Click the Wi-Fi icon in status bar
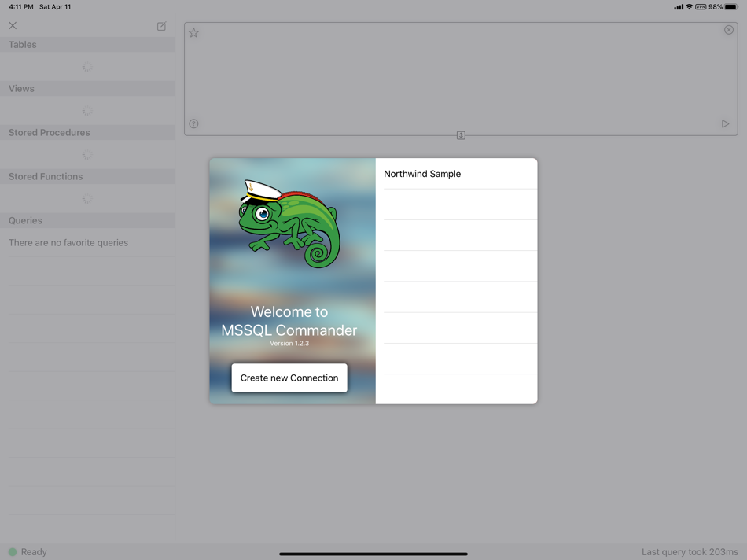This screenshot has height=560, width=747. tap(689, 6)
